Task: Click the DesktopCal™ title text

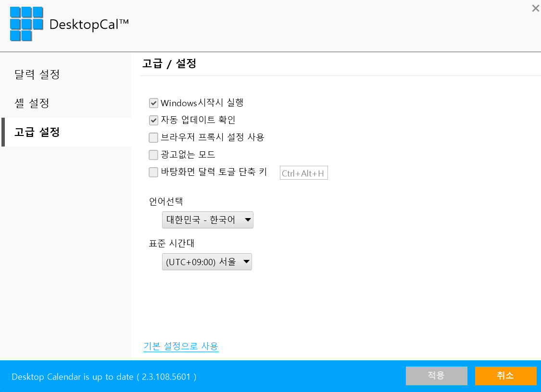Action: 89,24
